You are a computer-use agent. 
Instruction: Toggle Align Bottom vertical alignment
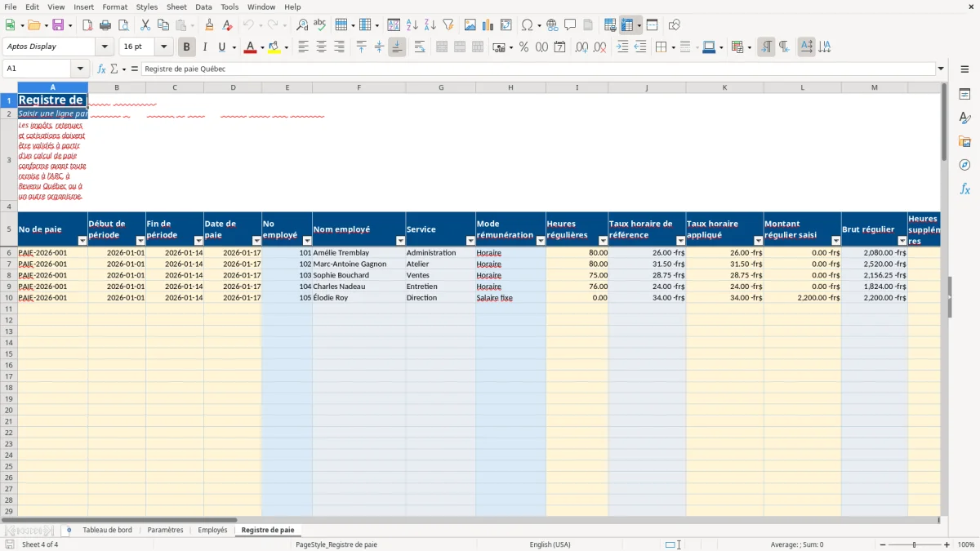(x=397, y=47)
